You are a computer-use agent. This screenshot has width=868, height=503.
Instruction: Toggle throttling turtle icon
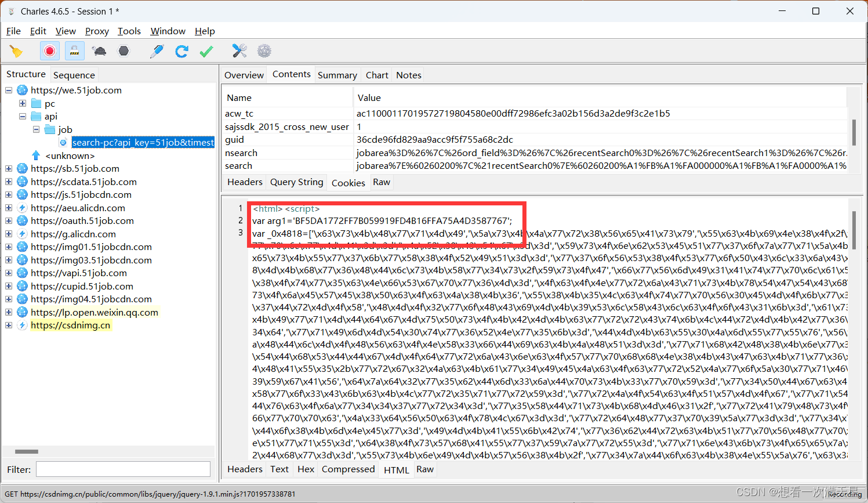click(x=99, y=51)
